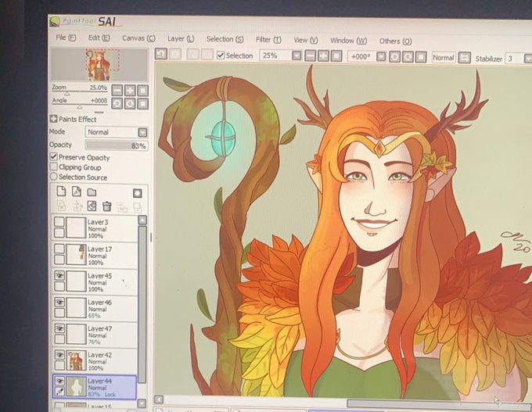Hide Layer42 with its eye icon
Screen dimensions: 532x412
[59, 355]
